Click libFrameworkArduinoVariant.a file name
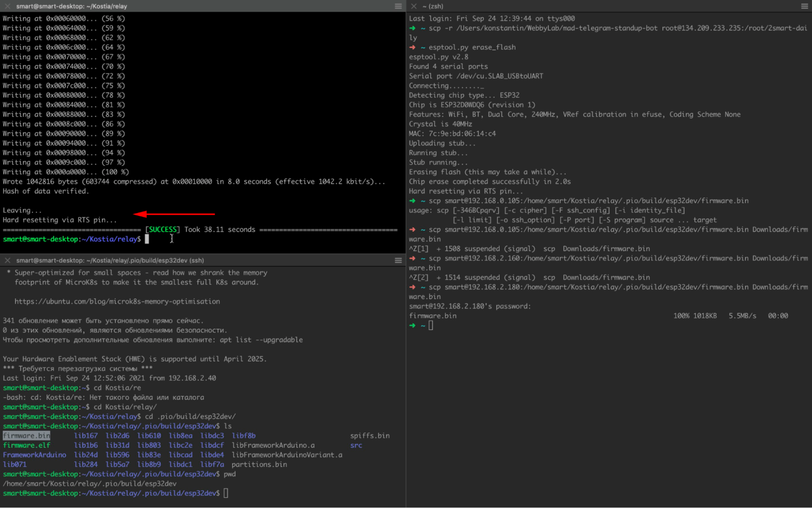This screenshot has width=812, height=508. point(287,455)
